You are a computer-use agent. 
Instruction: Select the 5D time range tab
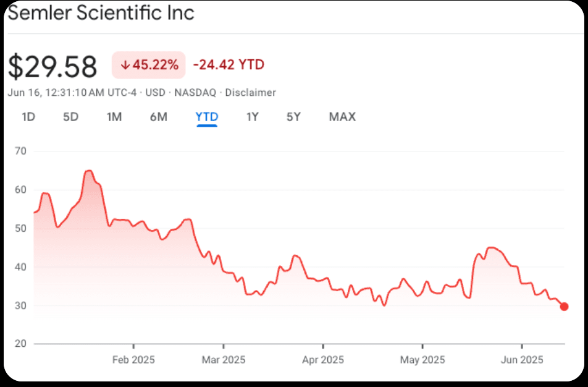click(71, 117)
